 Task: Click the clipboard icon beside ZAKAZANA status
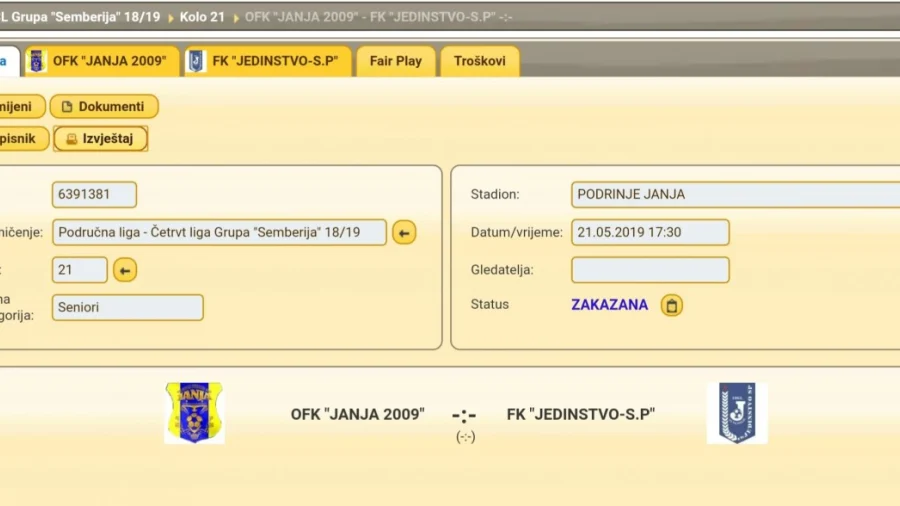tap(672, 305)
